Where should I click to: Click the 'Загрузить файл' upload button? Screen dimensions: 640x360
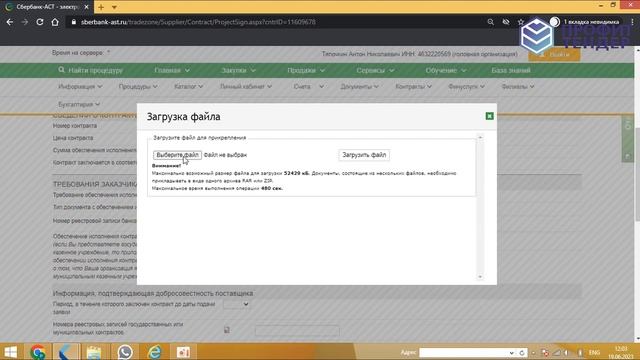(x=364, y=155)
